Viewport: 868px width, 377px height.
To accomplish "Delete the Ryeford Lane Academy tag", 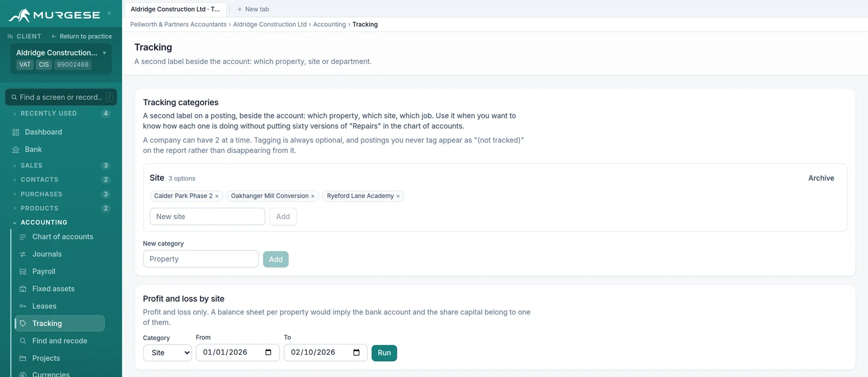I will click(x=398, y=196).
